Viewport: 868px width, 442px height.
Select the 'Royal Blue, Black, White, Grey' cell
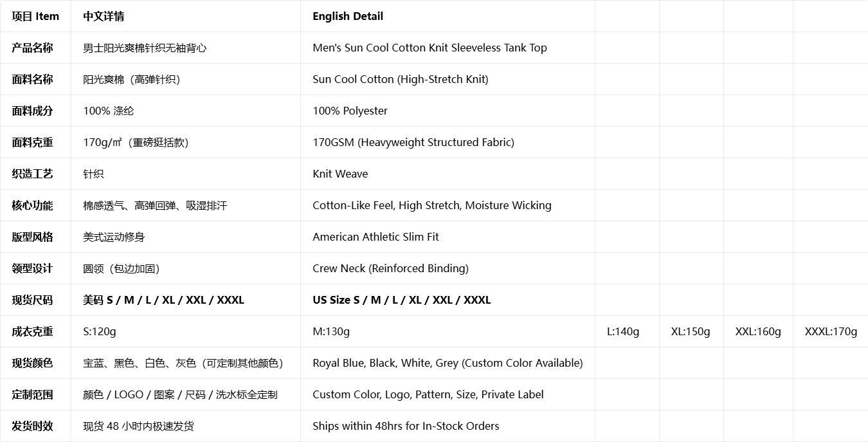tap(448, 363)
